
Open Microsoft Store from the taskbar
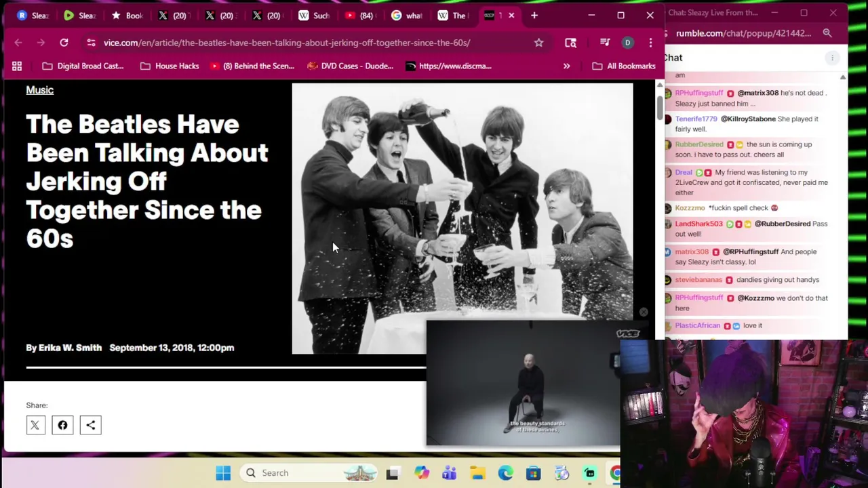coord(533,473)
